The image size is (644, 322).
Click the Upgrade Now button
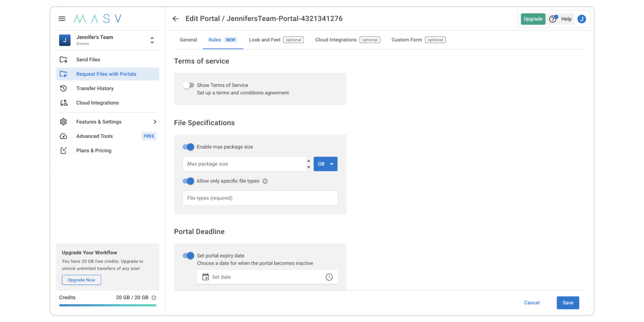click(82, 280)
